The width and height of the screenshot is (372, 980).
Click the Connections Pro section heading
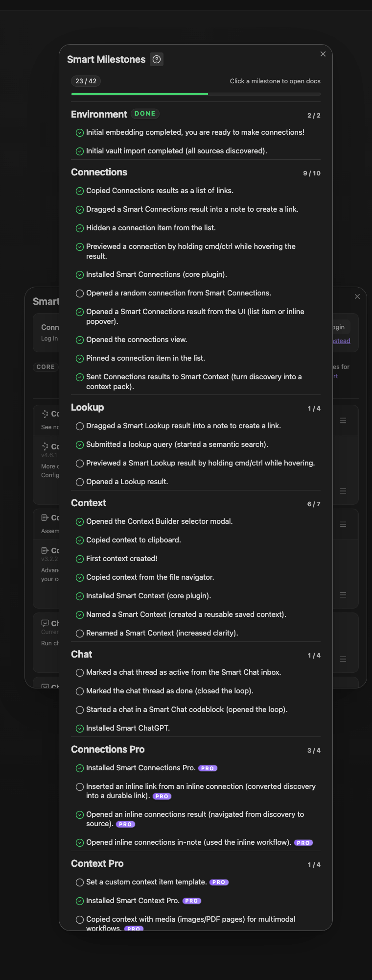pyautogui.click(x=108, y=749)
